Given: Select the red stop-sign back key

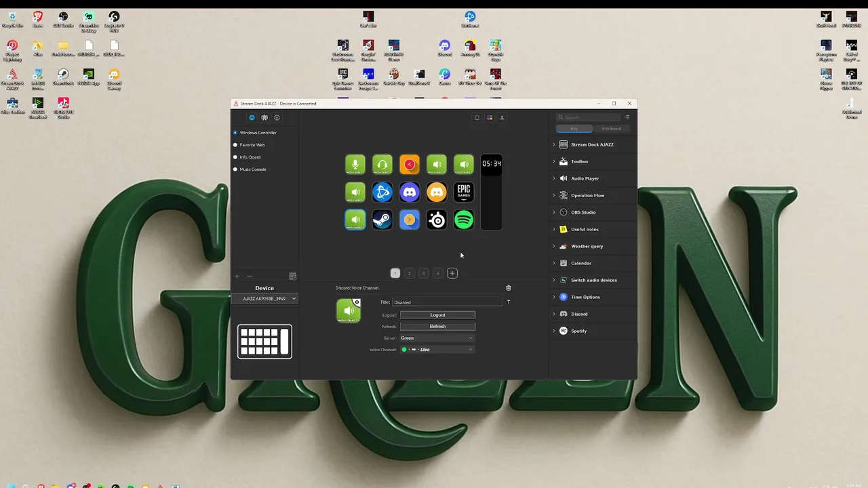Looking at the screenshot, I should [410, 164].
